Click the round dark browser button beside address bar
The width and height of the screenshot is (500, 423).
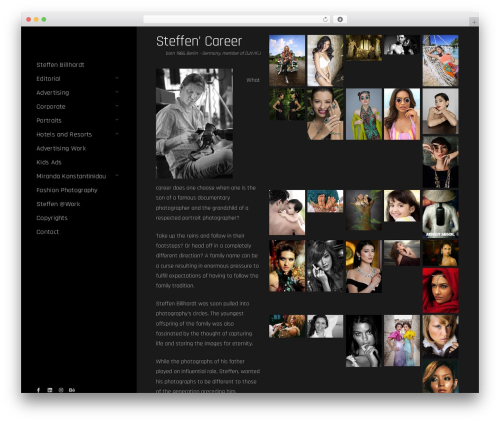[340, 19]
